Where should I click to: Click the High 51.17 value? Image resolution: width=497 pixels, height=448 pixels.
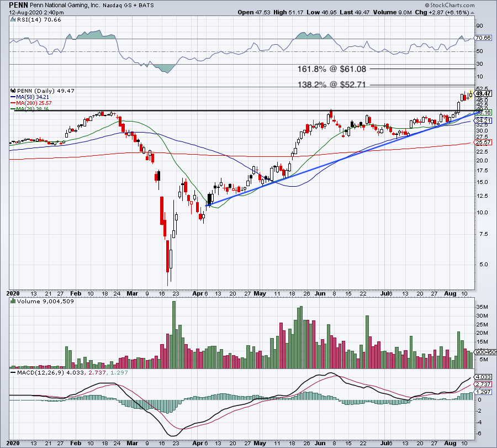click(288, 12)
